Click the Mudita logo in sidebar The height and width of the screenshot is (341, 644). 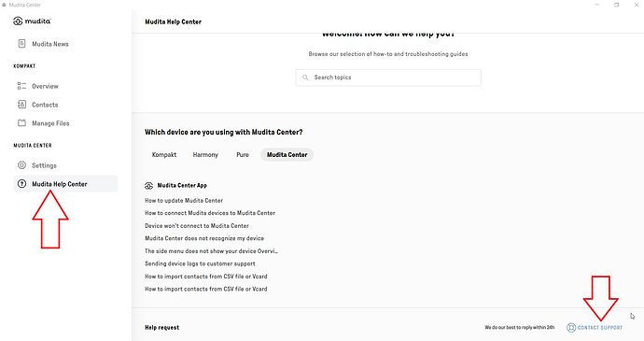[x=32, y=21]
